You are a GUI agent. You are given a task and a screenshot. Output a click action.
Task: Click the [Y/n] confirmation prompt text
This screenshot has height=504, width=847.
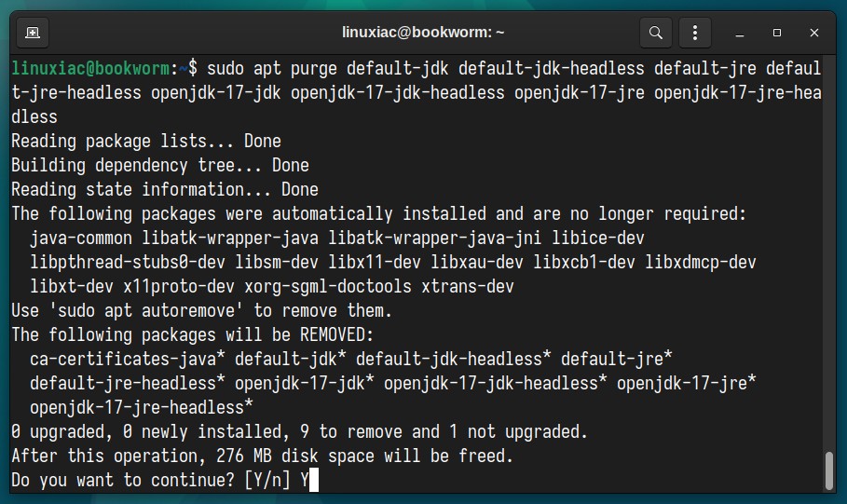click(x=267, y=480)
